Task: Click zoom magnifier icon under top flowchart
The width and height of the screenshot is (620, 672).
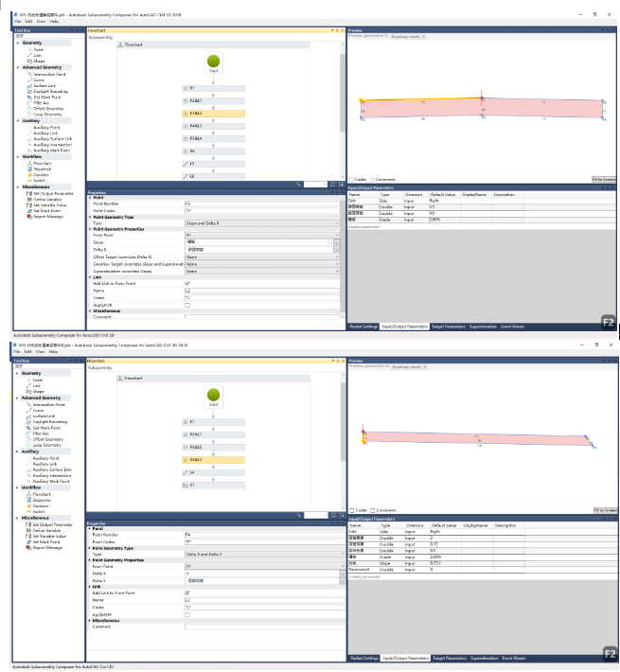Action: pyautogui.click(x=298, y=185)
